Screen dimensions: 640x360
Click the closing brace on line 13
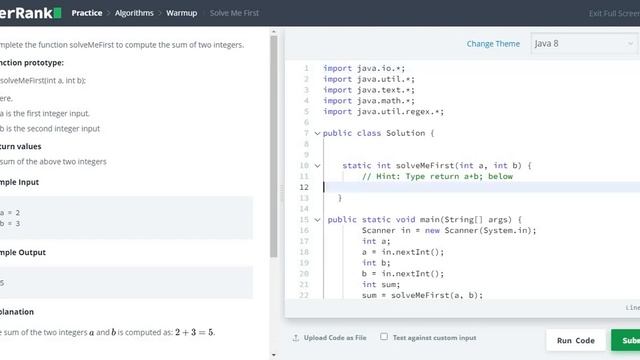(340, 198)
